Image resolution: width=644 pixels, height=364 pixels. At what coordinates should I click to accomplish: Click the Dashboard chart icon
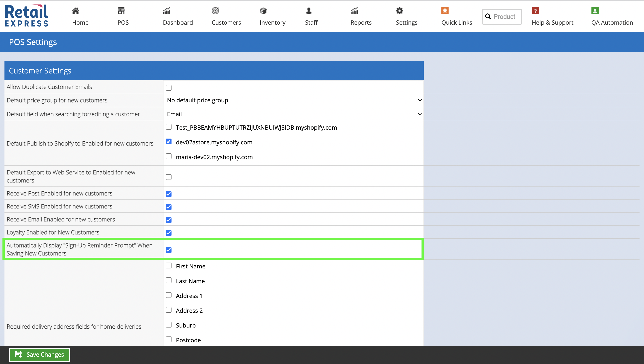click(x=167, y=11)
